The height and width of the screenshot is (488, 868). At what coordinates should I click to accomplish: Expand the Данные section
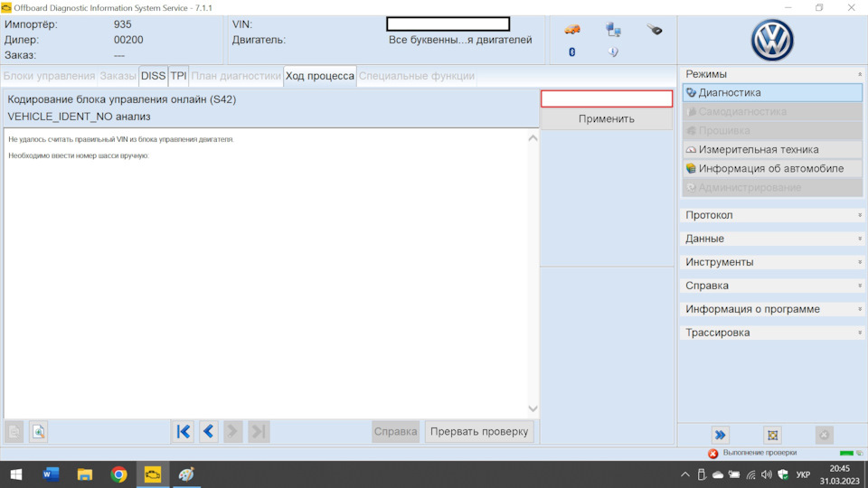coord(772,239)
